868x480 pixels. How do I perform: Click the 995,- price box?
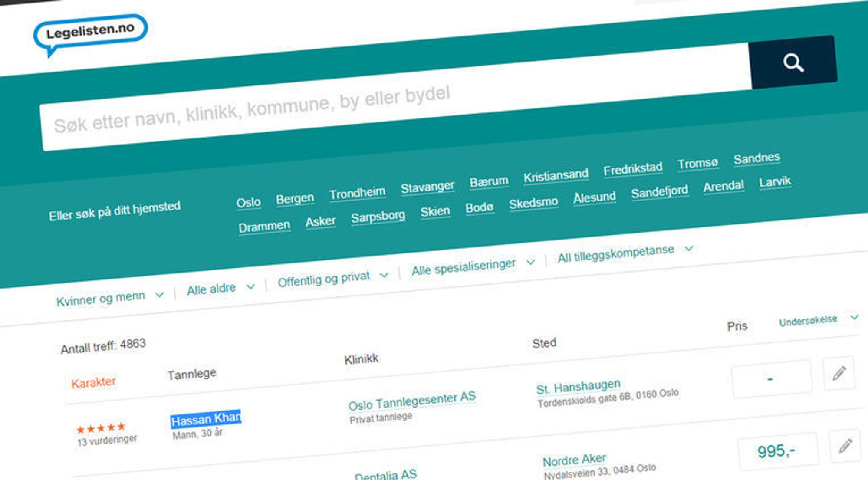coord(778,452)
